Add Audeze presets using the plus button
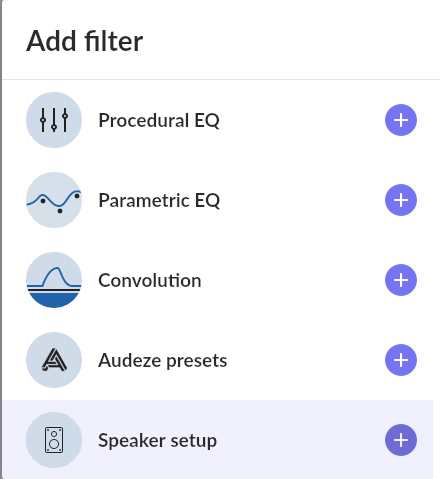Image resolution: width=440 pixels, height=479 pixels. click(x=401, y=360)
